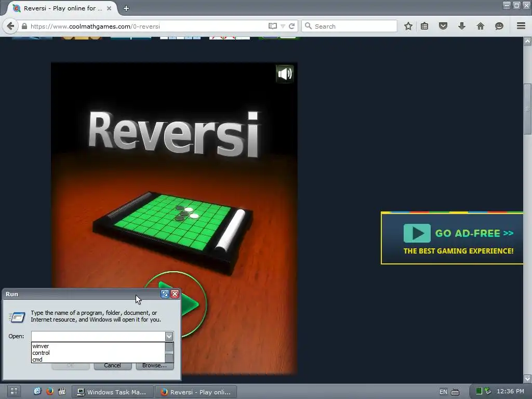
Task: Open the Start menu button
Action: [14, 392]
